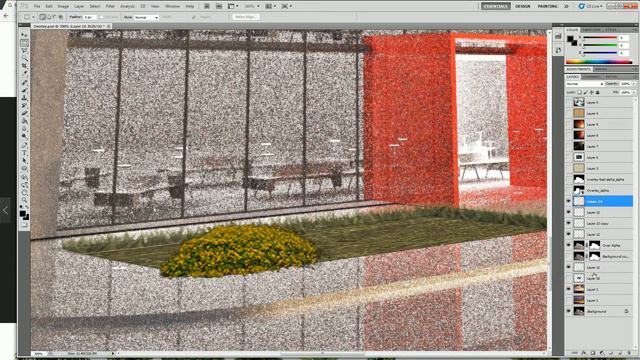Screen dimensions: 640x360
Task: Switch to the DESIGN workspace
Action: coord(523,6)
